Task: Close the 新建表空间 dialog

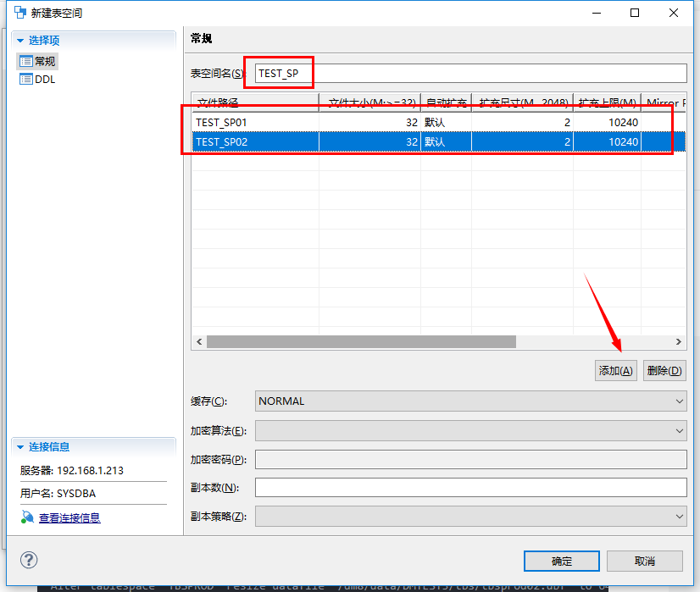Action: click(x=674, y=13)
